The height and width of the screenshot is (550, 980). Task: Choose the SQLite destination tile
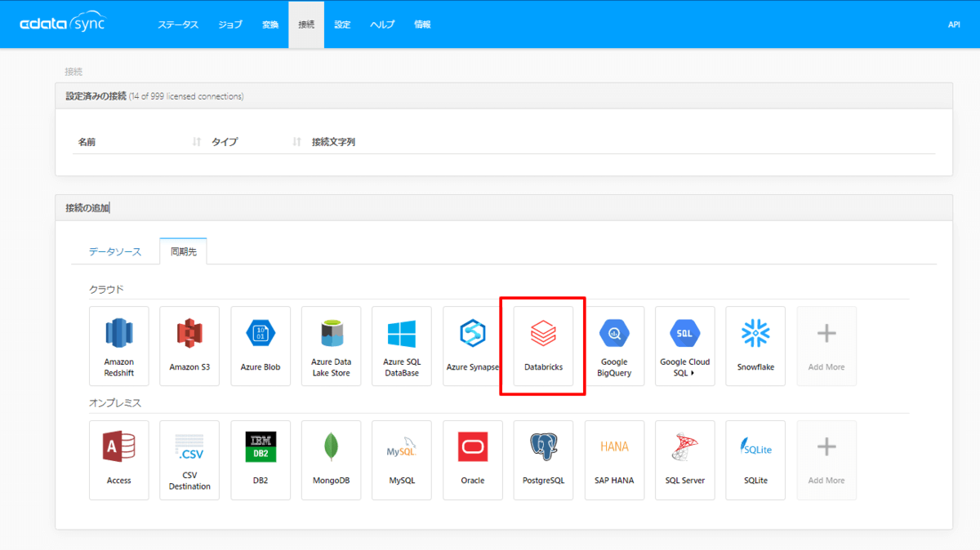tap(755, 460)
